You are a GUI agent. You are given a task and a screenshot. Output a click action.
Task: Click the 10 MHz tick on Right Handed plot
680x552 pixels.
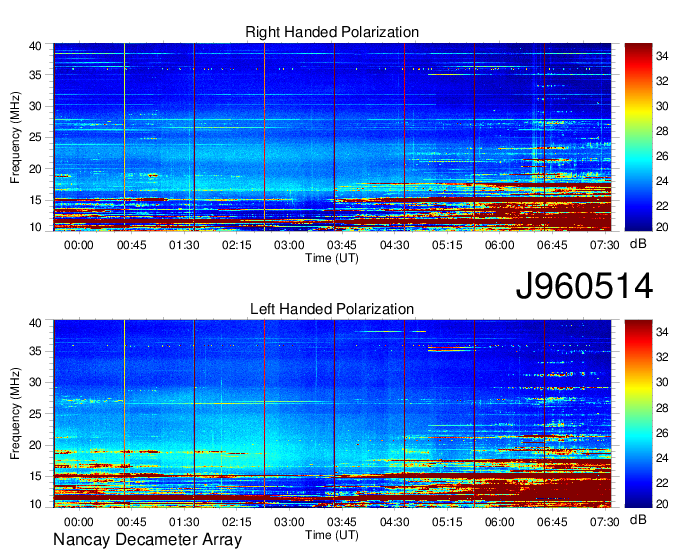tap(35, 227)
